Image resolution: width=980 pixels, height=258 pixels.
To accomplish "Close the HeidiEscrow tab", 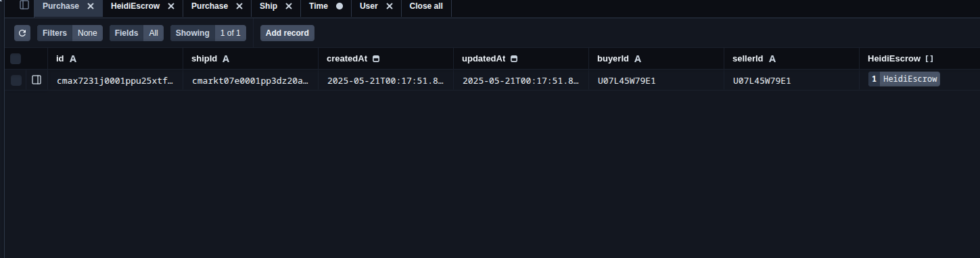I will pyautogui.click(x=171, y=6).
